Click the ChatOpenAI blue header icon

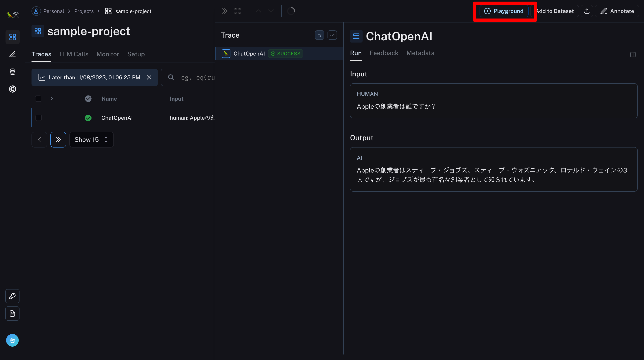356,36
